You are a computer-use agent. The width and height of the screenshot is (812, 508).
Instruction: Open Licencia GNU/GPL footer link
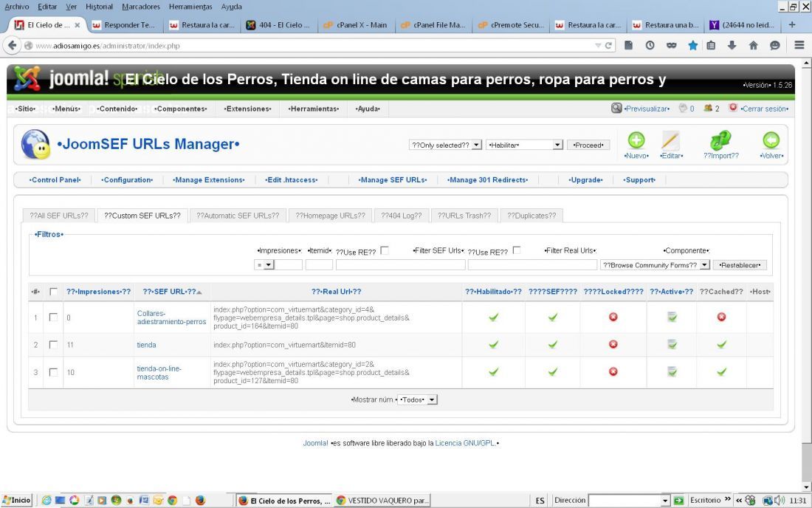(x=465, y=443)
